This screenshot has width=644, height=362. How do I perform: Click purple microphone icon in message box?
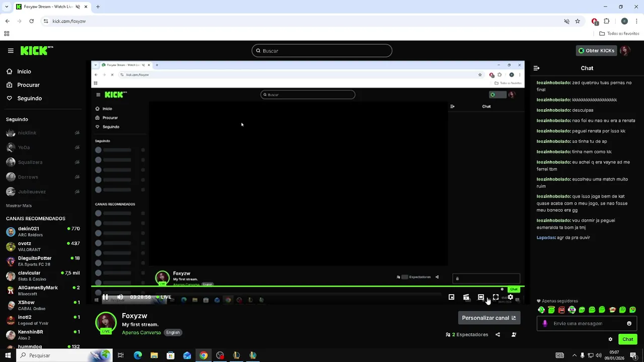coord(545,323)
